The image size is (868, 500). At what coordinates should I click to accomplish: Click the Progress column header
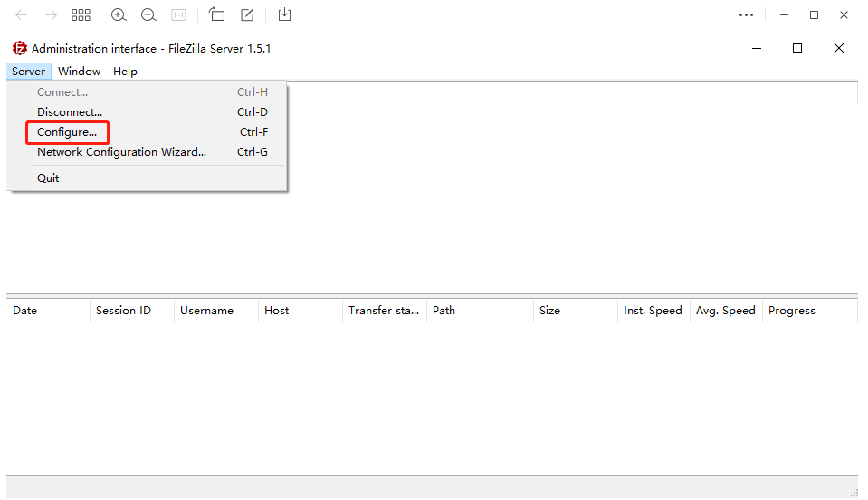(x=810, y=311)
